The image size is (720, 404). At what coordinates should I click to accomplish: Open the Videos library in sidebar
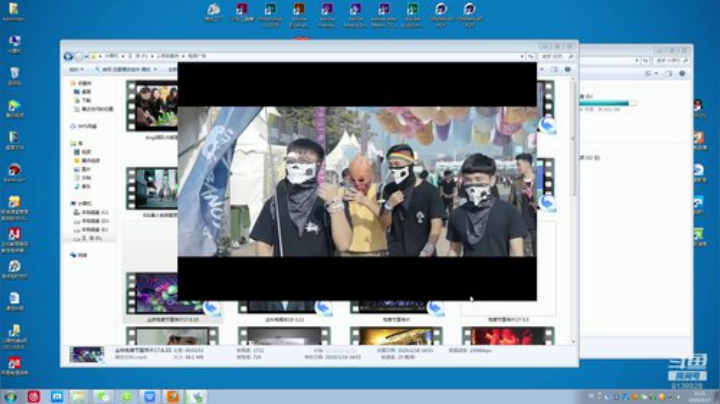point(82,152)
